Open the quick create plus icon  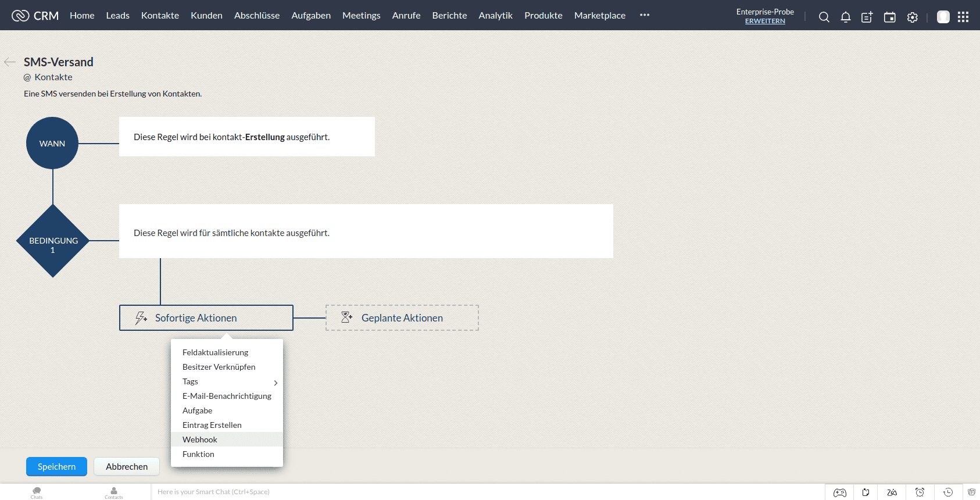(x=867, y=17)
